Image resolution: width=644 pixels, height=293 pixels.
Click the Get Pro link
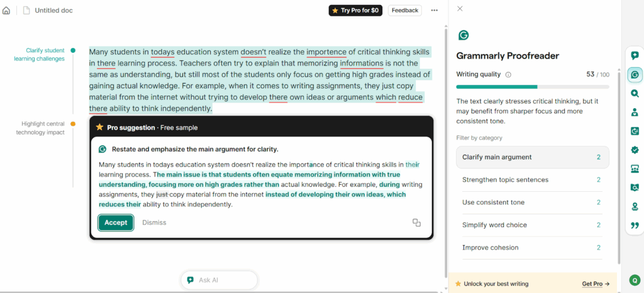(596, 284)
